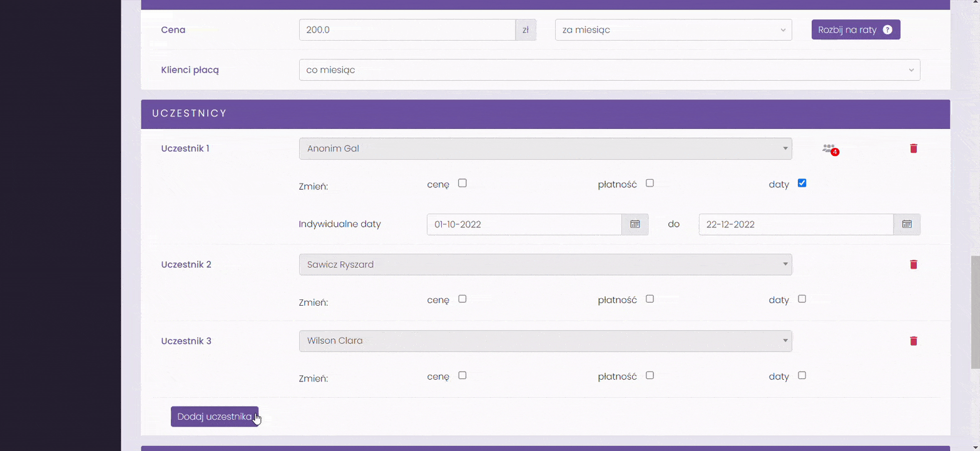Open the 'co miesiąc' Klienci płacą dropdown
This screenshot has width=980, height=451.
610,70
